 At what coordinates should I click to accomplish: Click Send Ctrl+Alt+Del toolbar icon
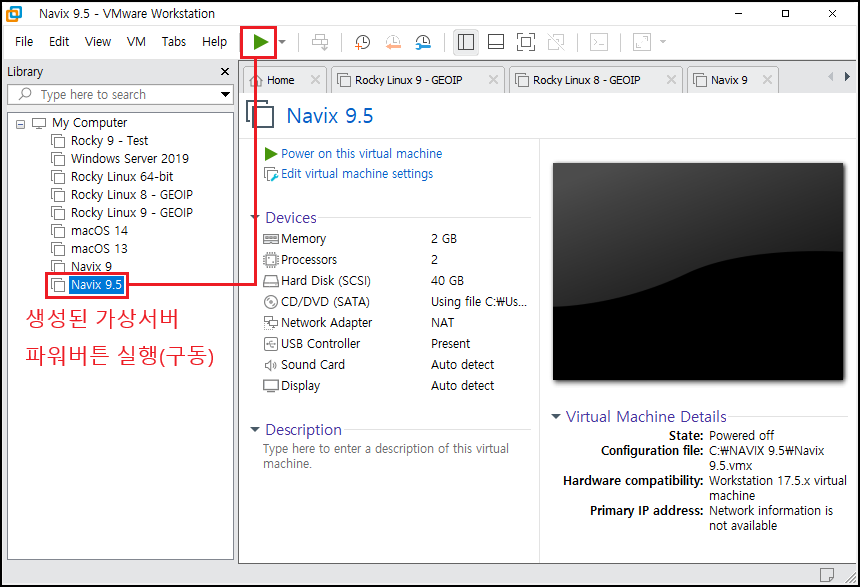[x=320, y=42]
